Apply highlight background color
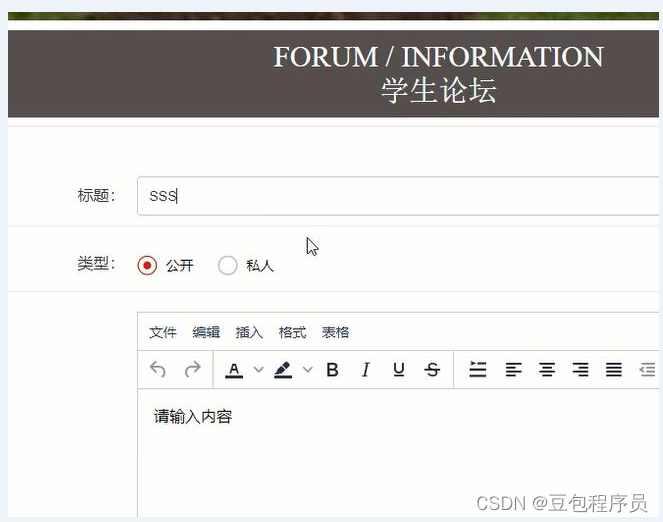 [x=283, y=370]
